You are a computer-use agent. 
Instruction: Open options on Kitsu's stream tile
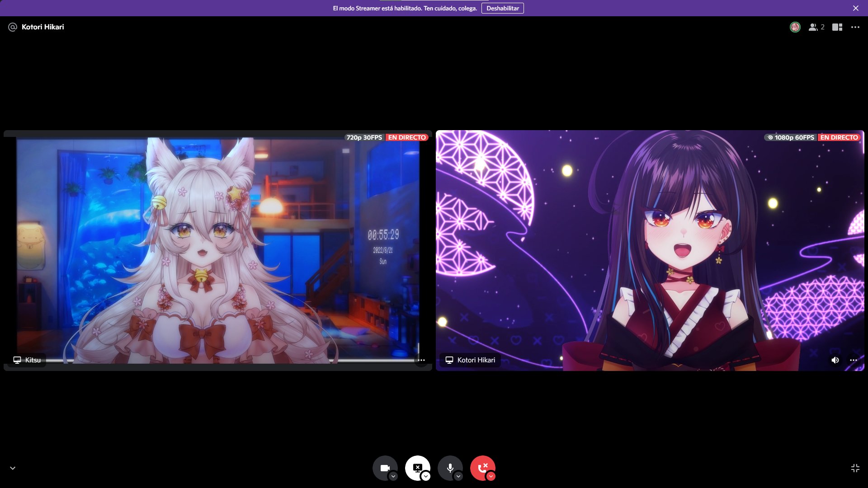click(421, 360)
